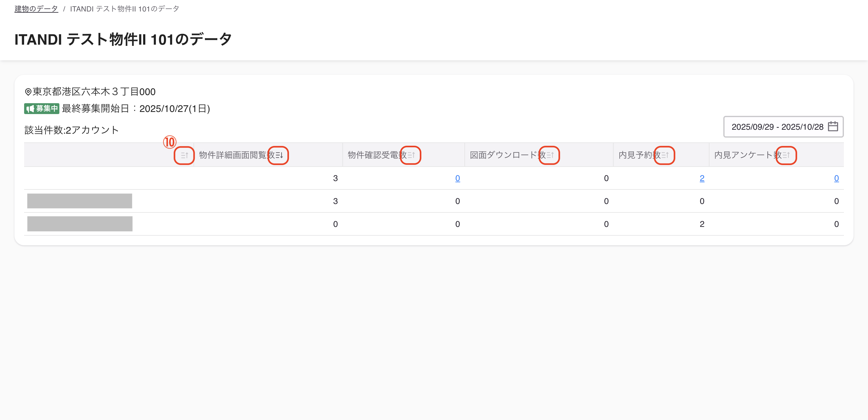
Task: Sort by 図面ダウンロード数 icon
Action: coord(550,155)
